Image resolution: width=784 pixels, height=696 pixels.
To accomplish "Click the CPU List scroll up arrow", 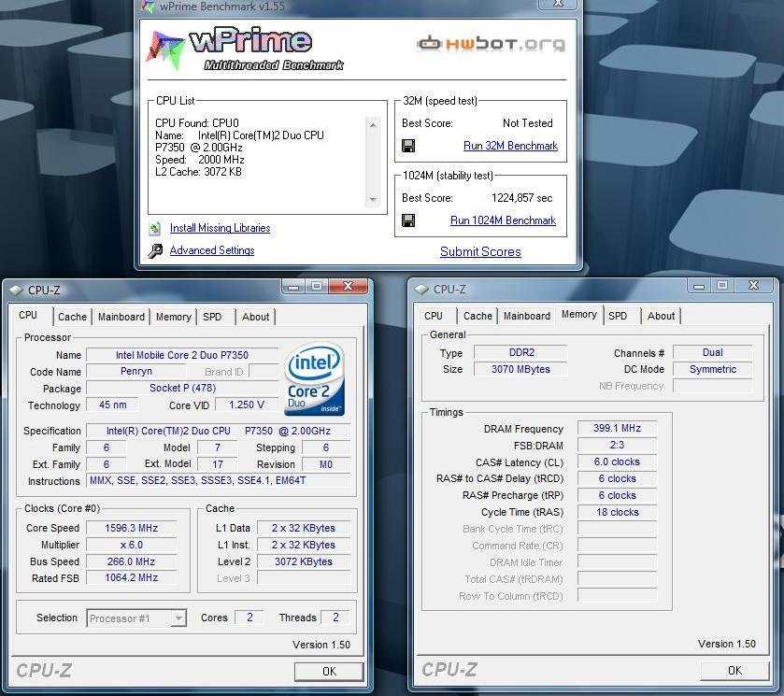I will tap(373, 124).
